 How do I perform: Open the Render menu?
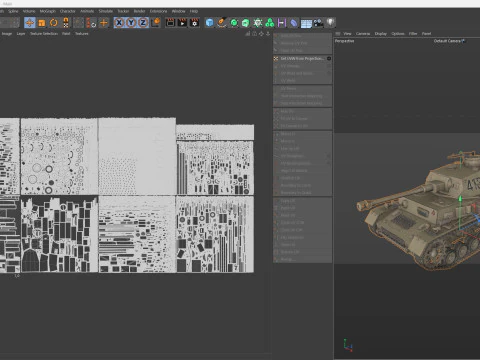(139, 11)
